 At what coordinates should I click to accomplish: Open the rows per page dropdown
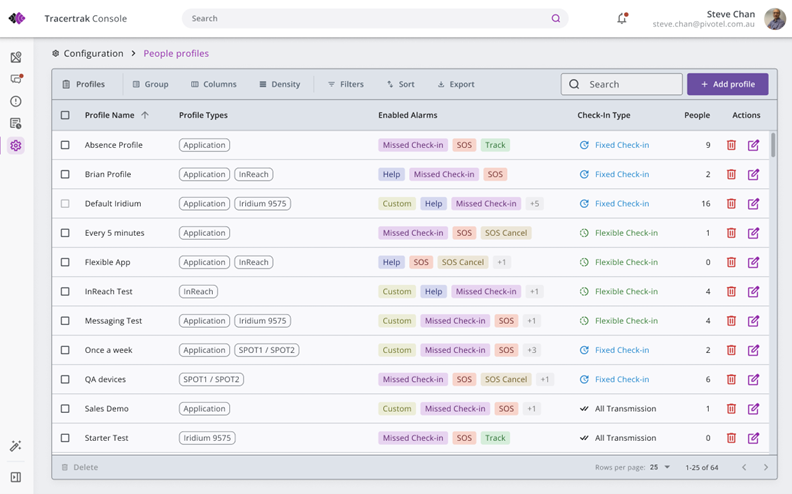pos(660,467)
